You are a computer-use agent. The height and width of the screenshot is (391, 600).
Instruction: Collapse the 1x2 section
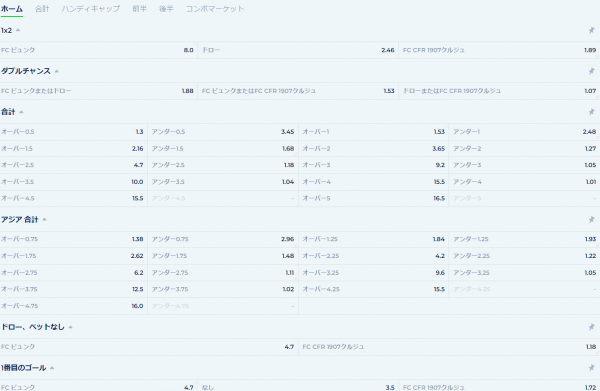18,30
